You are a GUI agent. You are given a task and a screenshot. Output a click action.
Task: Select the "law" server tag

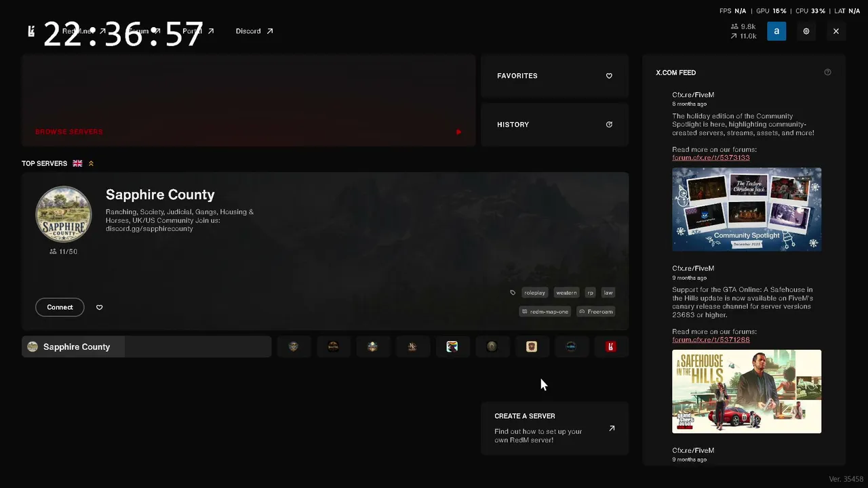608,293
